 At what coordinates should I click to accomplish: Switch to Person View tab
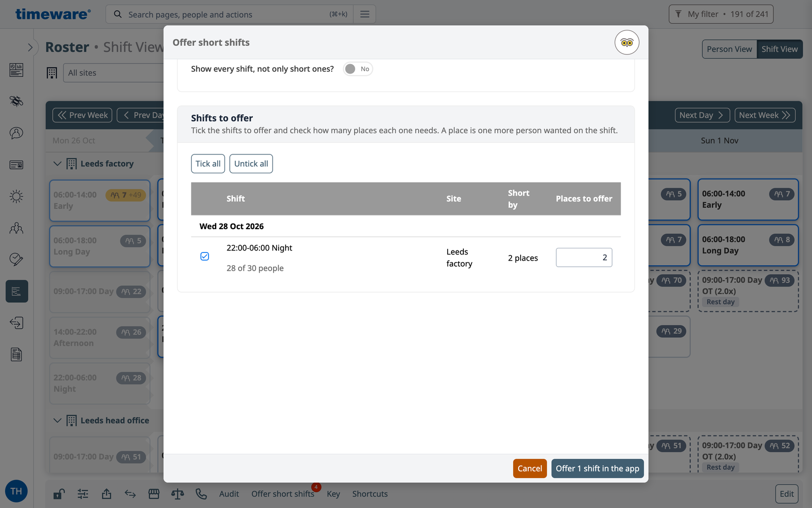pyautogui.click(x=729, y=49)
